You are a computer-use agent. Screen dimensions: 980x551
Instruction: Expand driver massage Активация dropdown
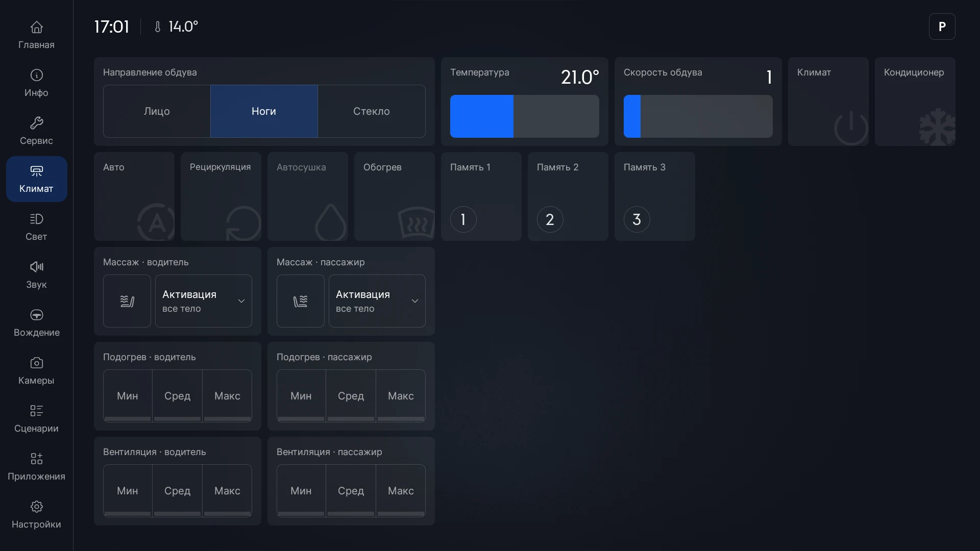pos(204,301)
